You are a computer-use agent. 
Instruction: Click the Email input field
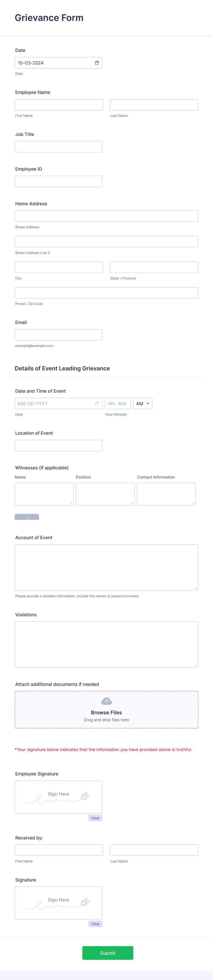point(58,334)
